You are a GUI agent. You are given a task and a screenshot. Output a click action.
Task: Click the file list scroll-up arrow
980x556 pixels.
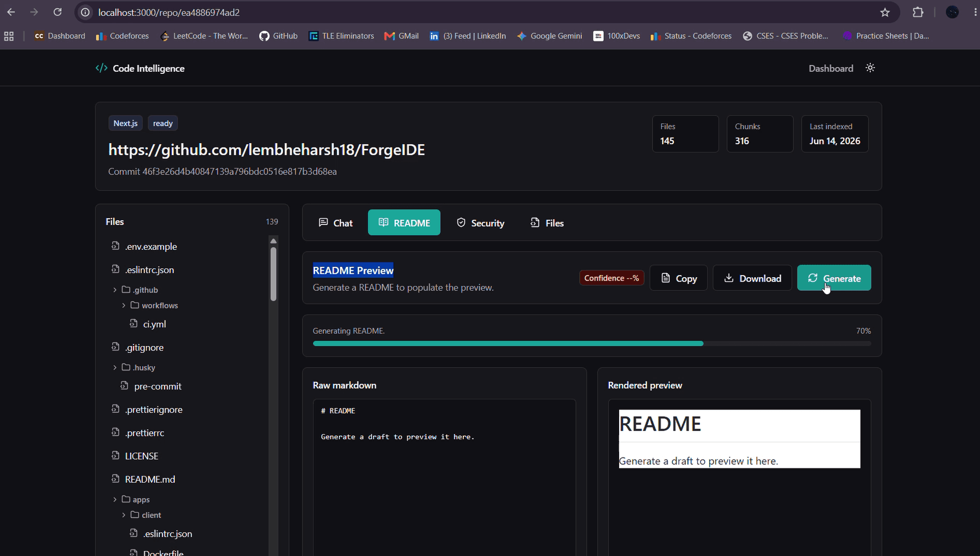click(x=273, y=241)
